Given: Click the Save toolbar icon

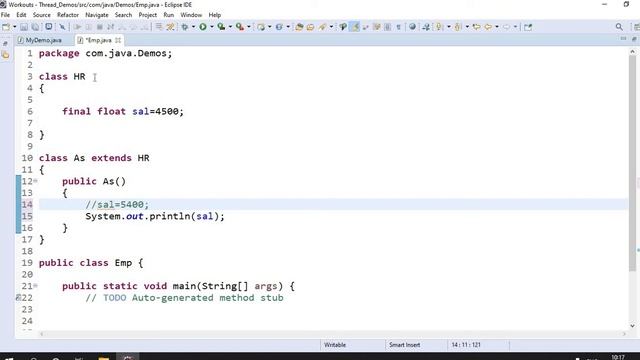Looking at the screenshot, I should 24,27.
